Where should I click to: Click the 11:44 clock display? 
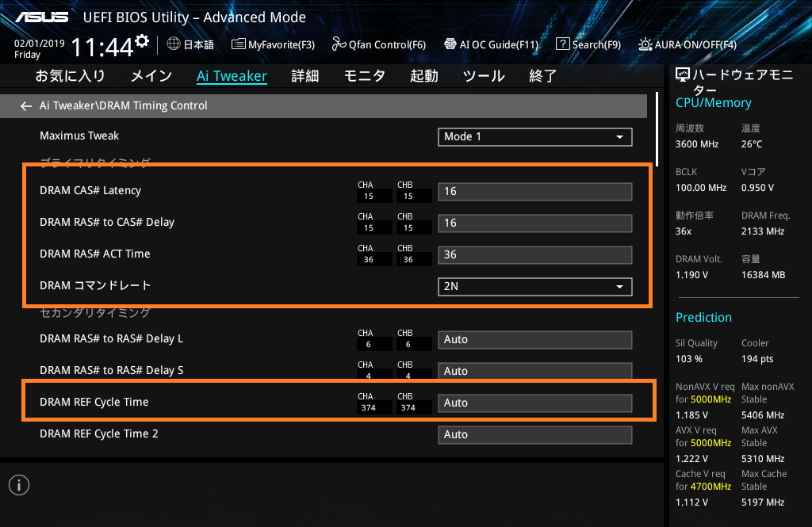coord(102,48)
